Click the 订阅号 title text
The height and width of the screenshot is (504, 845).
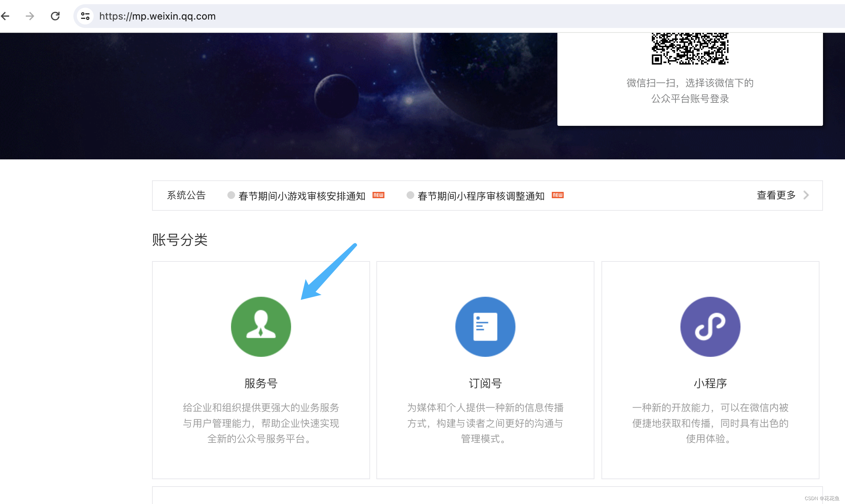[x=485, y=383]
